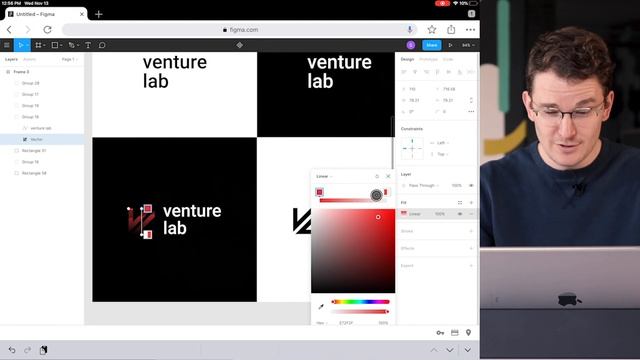Open Page 1 pages dropdown
This screenshot has width=640, height=360.
pyautogui.click(x=69, y=59)
